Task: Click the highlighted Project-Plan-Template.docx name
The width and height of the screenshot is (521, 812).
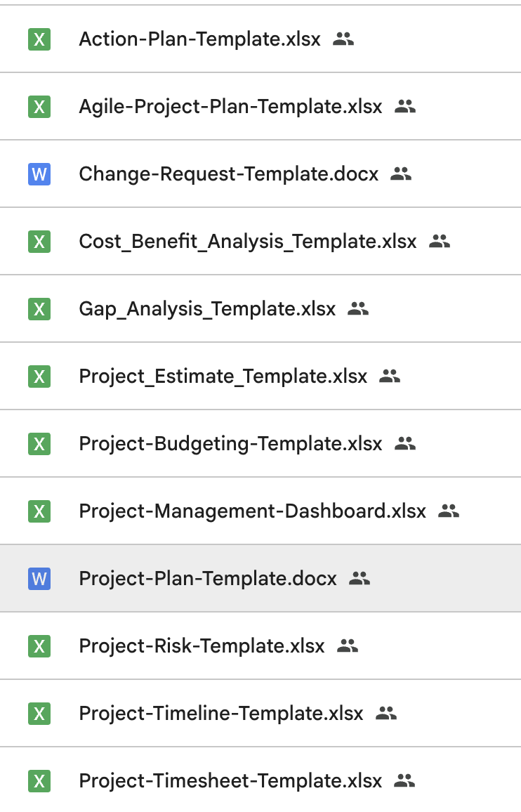Action: (208, 579)
